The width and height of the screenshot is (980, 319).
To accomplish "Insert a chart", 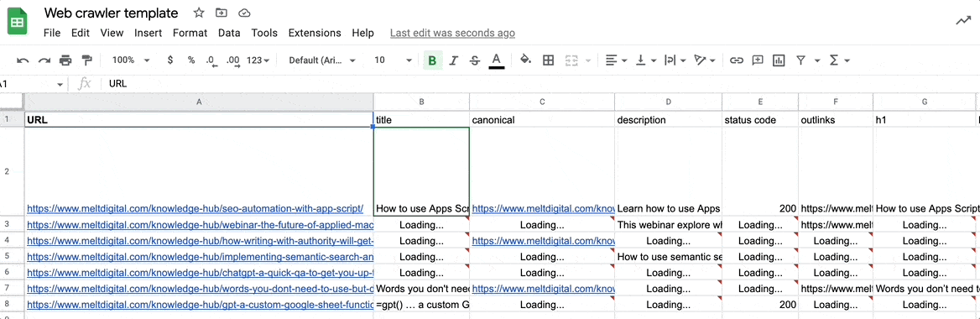I will coord(779,60).
